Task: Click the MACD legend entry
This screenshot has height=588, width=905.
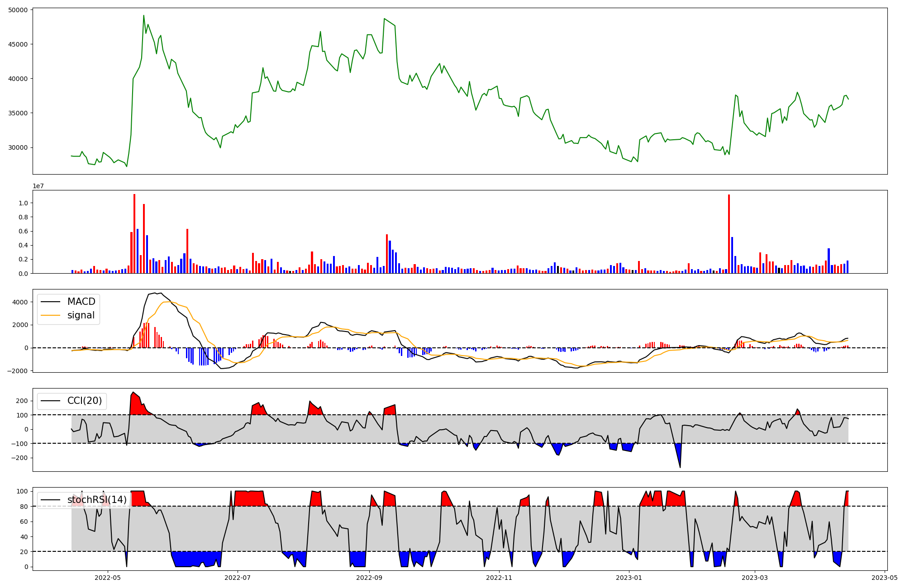Action: pyautogui.click(x=81, y=302)
